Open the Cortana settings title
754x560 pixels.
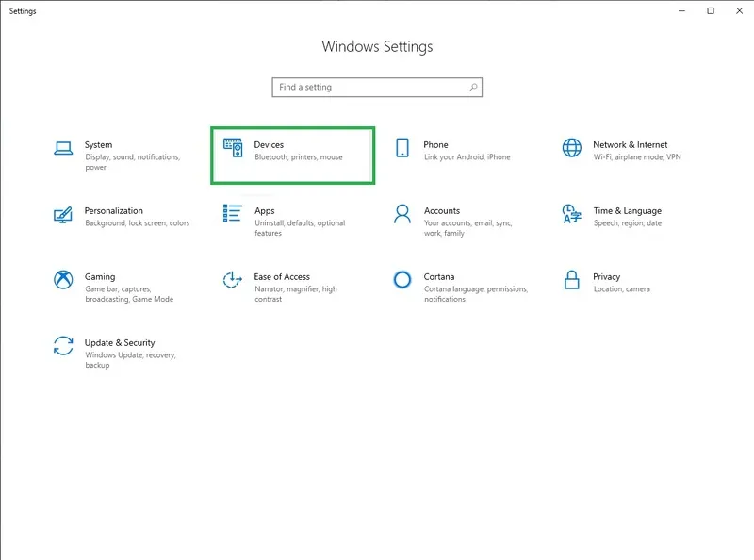(439, 276)
